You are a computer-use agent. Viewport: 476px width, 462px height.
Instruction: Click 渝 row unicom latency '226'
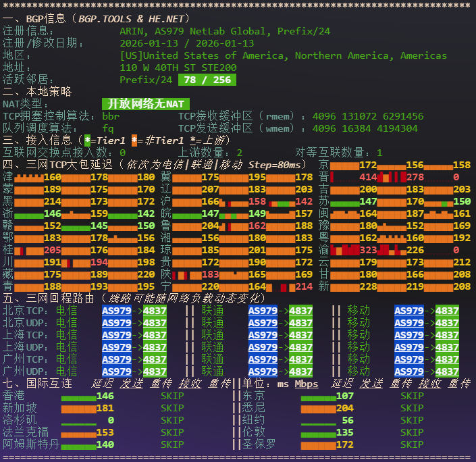(x=415, y=250)
